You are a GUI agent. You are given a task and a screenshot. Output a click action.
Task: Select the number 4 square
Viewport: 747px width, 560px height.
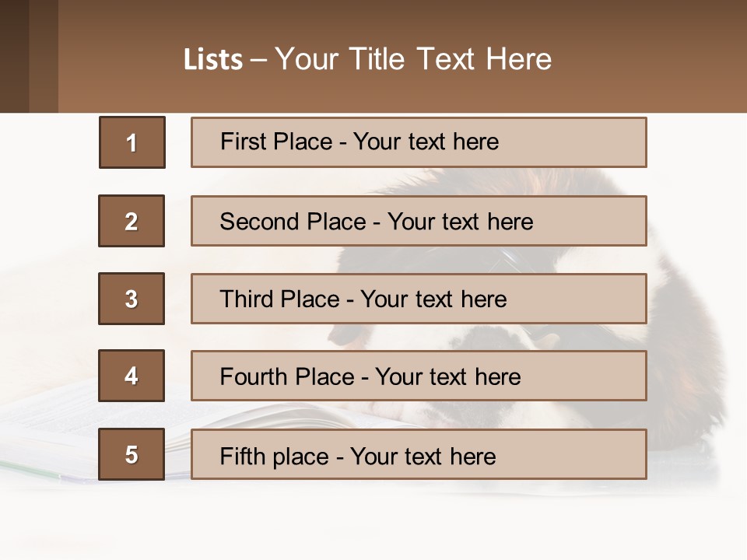(132, 376)
